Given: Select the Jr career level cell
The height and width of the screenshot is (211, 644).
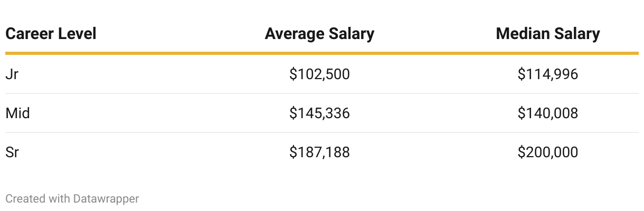Looking at the screenshot, I should point(12,74).
